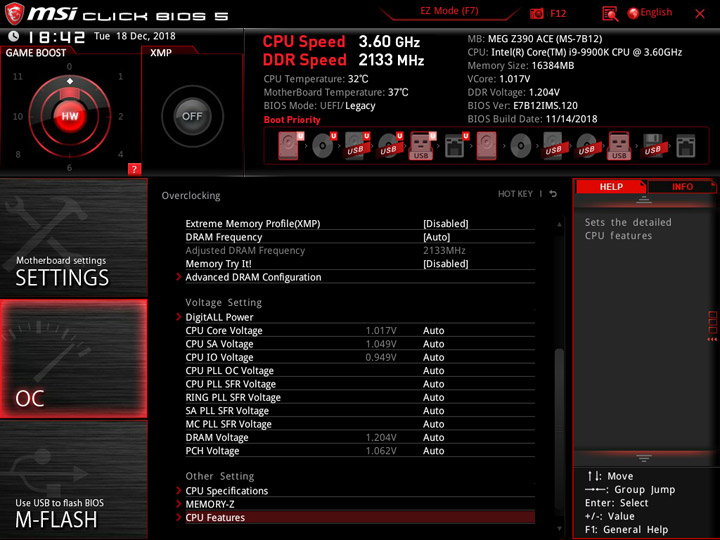Click the Game Boost dial outer ring marker
This screenshot has width=720, height=540.
click(x=70, y=81)
